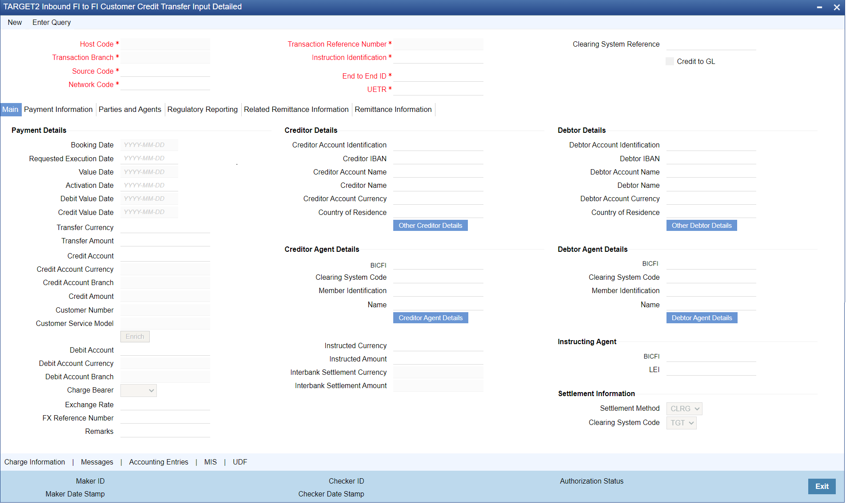Image resolution: width=846 pixels, height=504 pixels.
Task: Click the Transaction Branch field
Action: point(165,58)
